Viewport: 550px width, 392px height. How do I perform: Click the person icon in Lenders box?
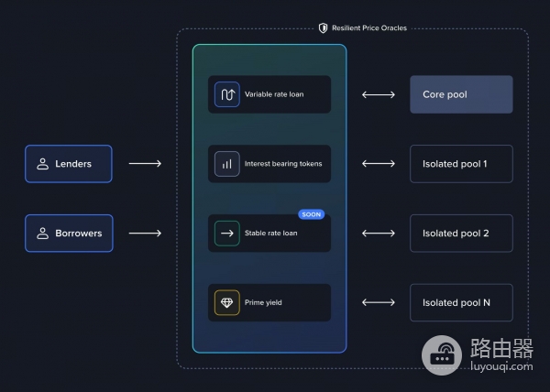[x=42, y=164]
